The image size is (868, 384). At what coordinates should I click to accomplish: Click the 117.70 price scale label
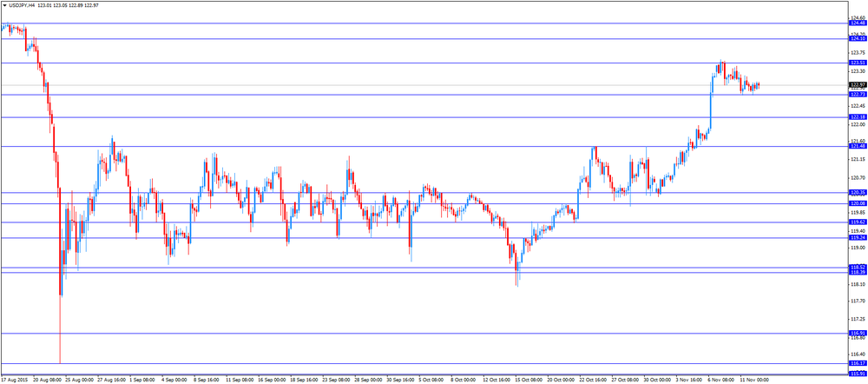coord(858,301)
